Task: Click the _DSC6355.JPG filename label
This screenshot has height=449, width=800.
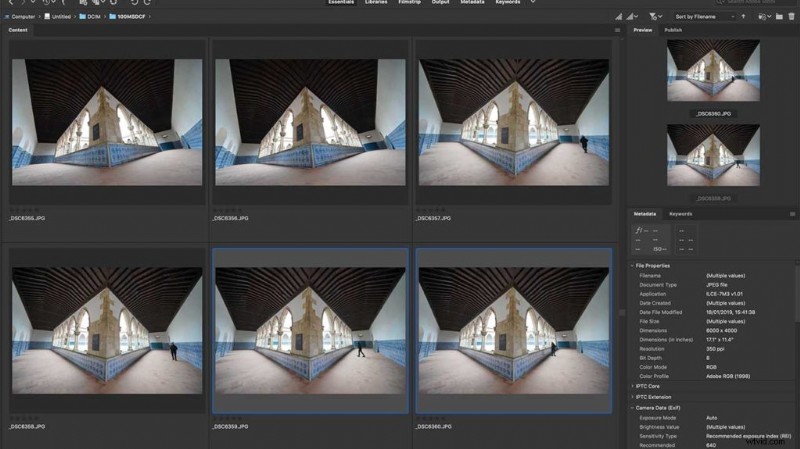Action: [27, 218]
